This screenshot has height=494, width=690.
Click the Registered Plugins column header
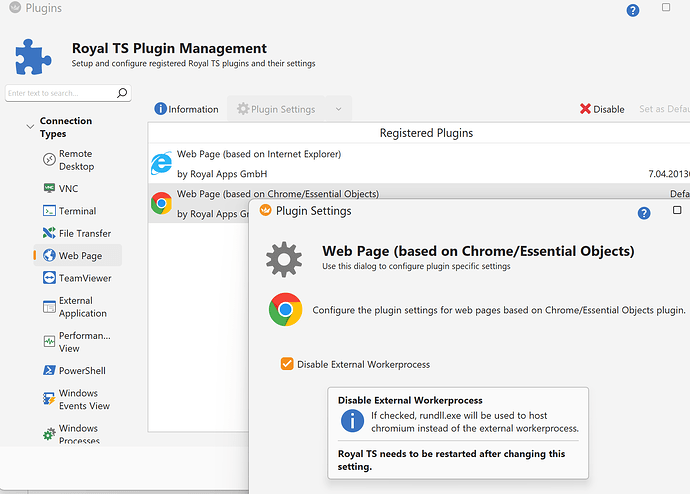tap(426, 133)
